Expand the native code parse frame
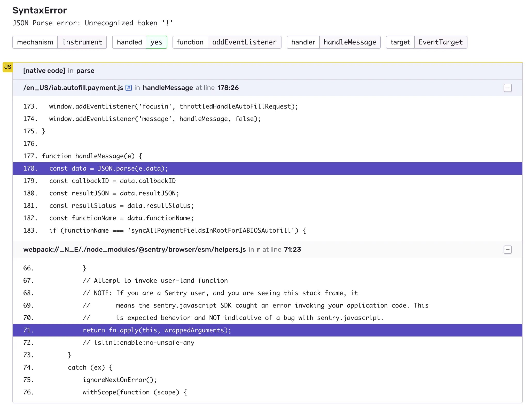The height and width of the screenshot is (413, 532). point(59,71)
